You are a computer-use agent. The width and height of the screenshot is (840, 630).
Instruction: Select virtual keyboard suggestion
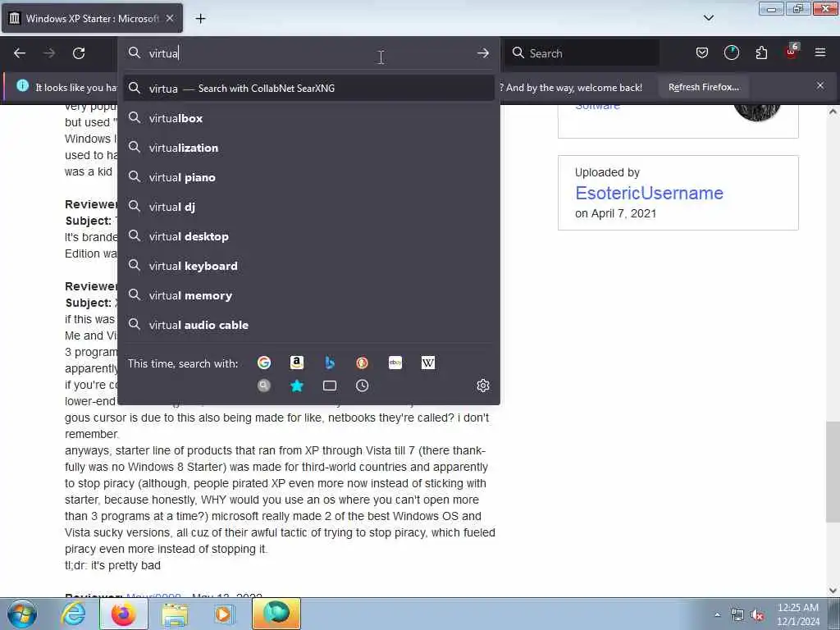(x=309, y=266)
